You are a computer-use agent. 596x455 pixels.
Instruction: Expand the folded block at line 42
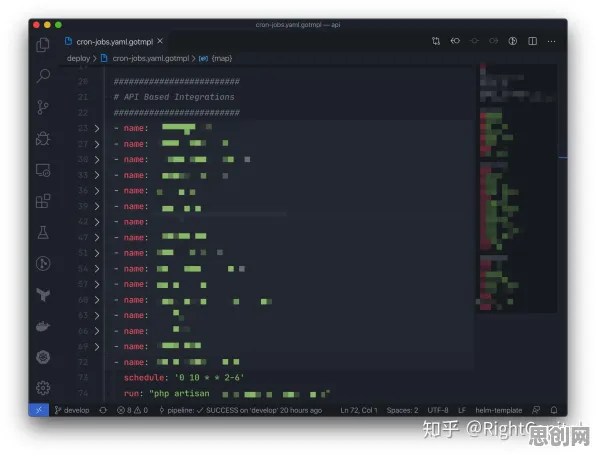pos(97,222)
